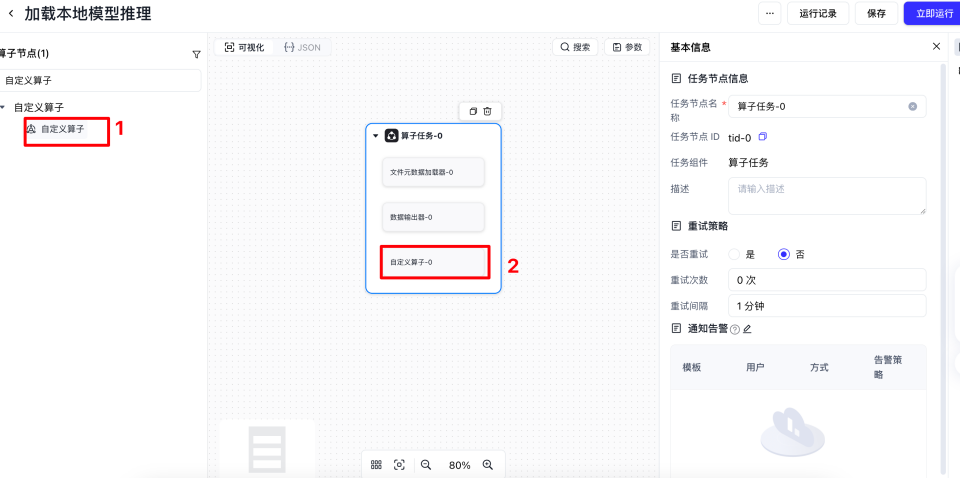Click the canvas minimap thumbnail
The image size is (960, 478).
[x=266, y=447]
